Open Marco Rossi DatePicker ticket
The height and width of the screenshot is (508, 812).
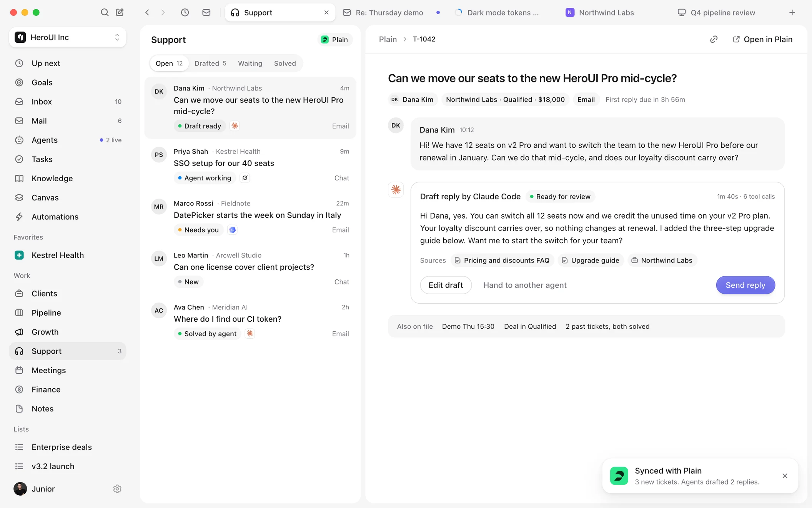tap(250, 217)
